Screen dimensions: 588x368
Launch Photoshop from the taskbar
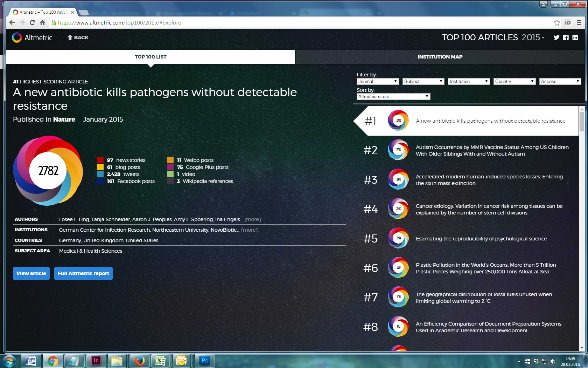tap(204, 361)
